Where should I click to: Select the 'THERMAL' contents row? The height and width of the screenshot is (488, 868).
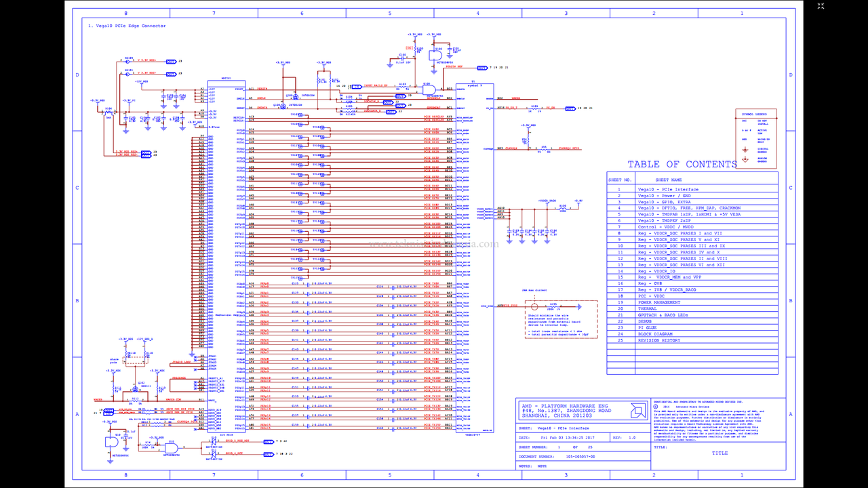coord(692,308)
